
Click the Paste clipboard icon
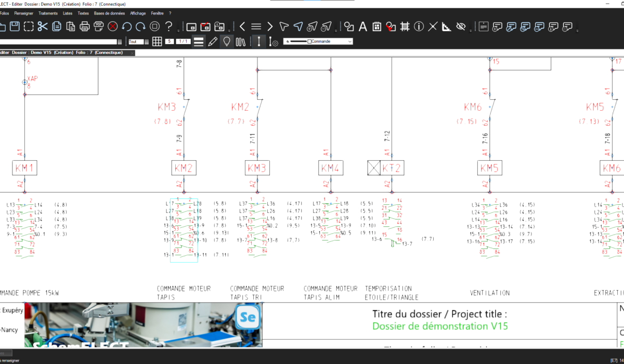click(71, 26)
